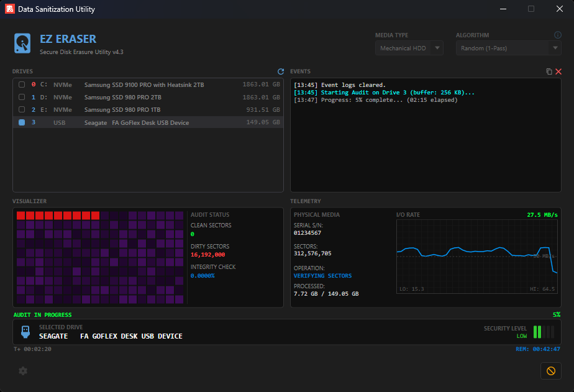Open the Media Type dropdown
The height and width of the screenshot is (392, 574).
pyautogui.click(x=409, y=48)
